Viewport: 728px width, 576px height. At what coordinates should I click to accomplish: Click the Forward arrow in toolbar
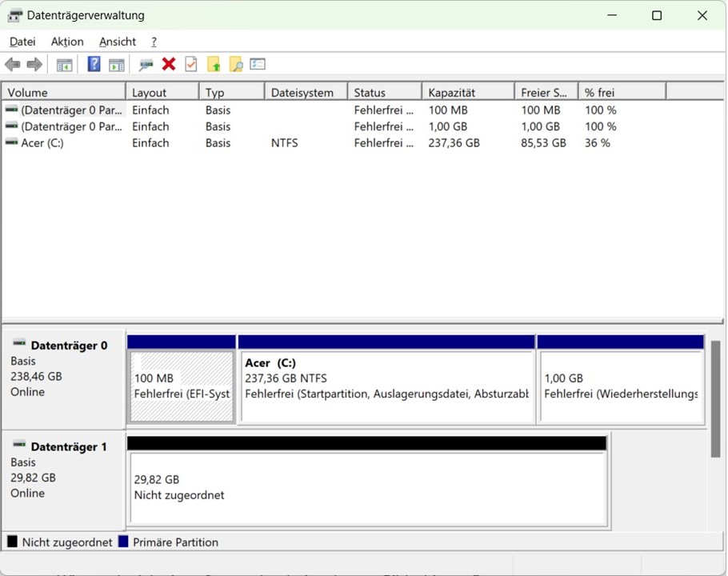pos(34,64)
